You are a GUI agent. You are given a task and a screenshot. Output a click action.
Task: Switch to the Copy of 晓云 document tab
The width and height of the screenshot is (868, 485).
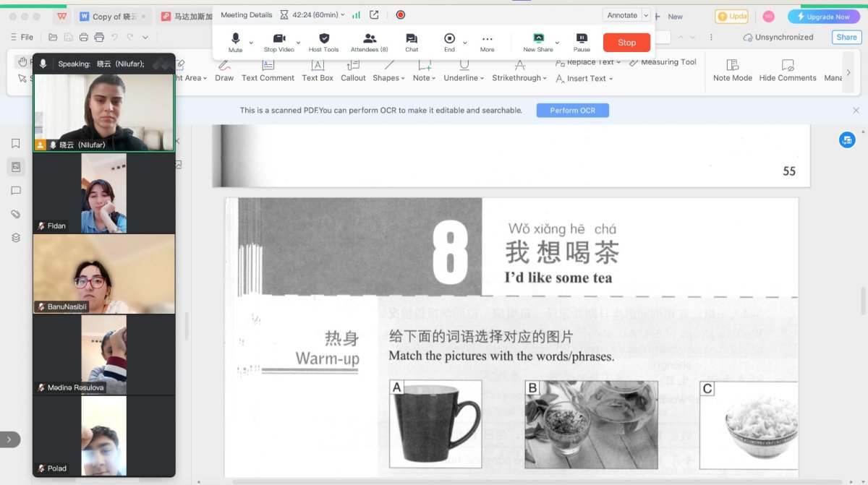pos(114,16)
